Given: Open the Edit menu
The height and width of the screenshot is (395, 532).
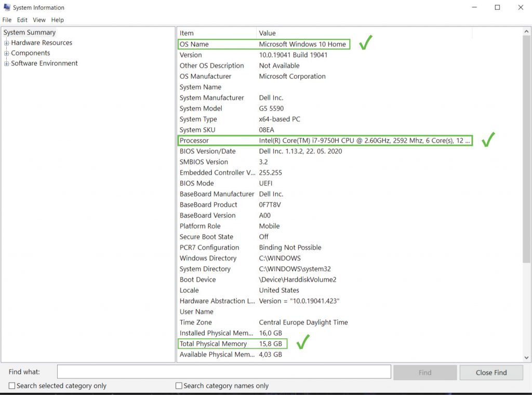Looking at the screenshot, I should pos(22,20).
